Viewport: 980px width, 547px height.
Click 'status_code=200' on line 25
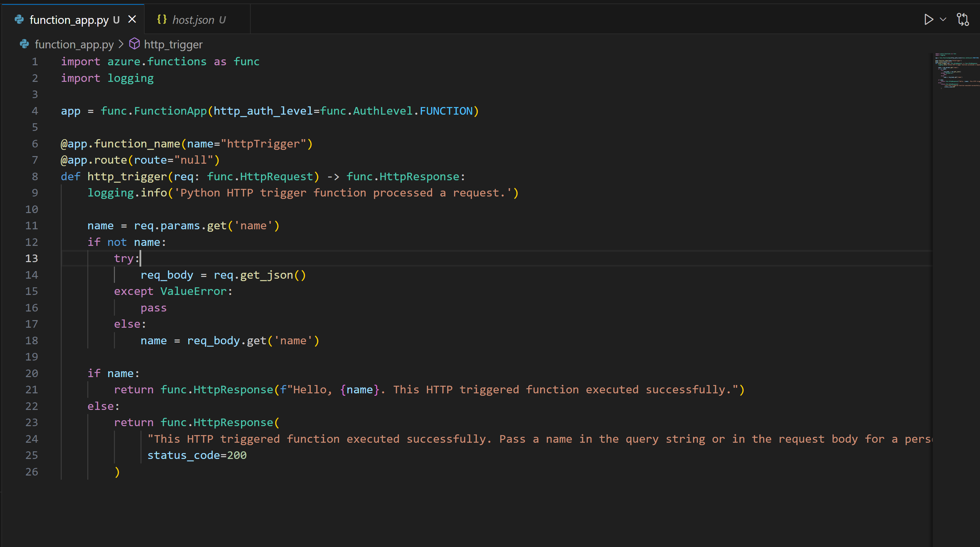(x=197, y=455)
